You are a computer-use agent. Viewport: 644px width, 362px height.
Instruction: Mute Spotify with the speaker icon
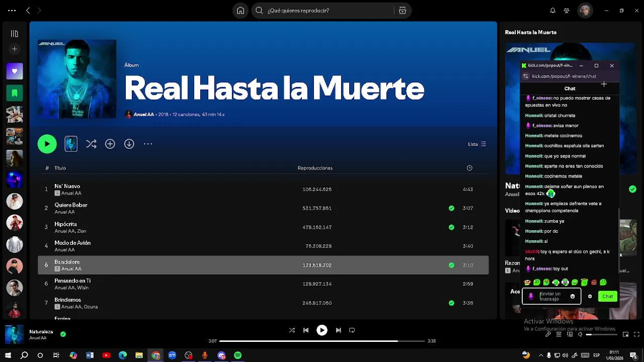tap(580, 334)
